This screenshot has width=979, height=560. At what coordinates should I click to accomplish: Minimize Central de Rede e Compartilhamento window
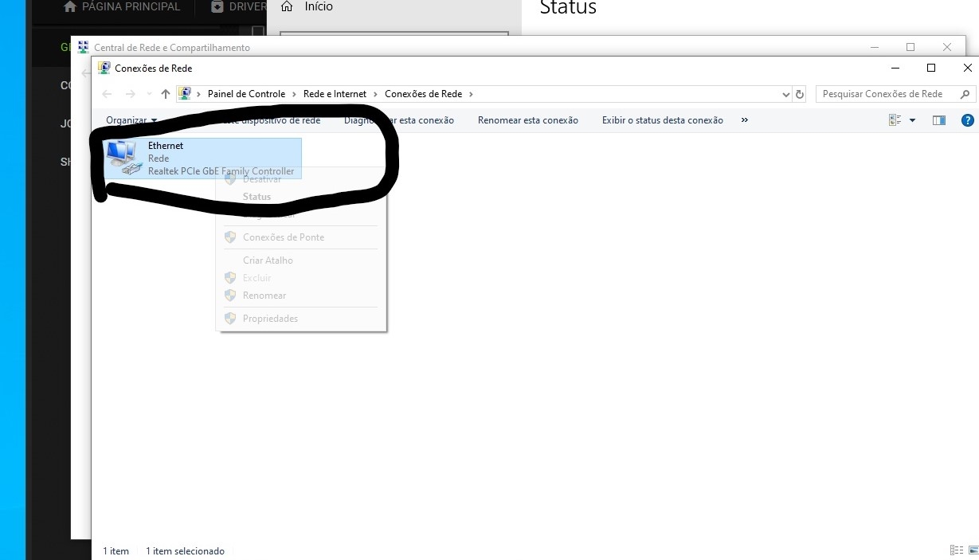click(874, 48)
